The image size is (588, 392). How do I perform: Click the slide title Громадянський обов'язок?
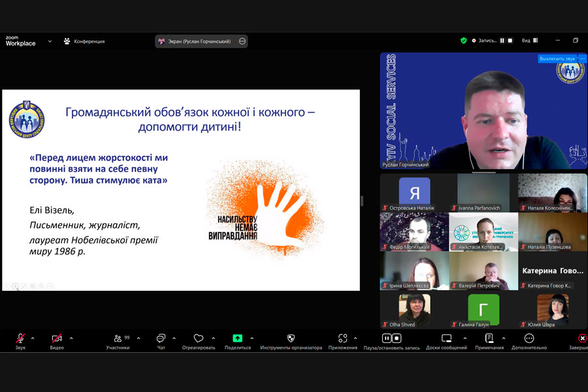pos(189,119)
